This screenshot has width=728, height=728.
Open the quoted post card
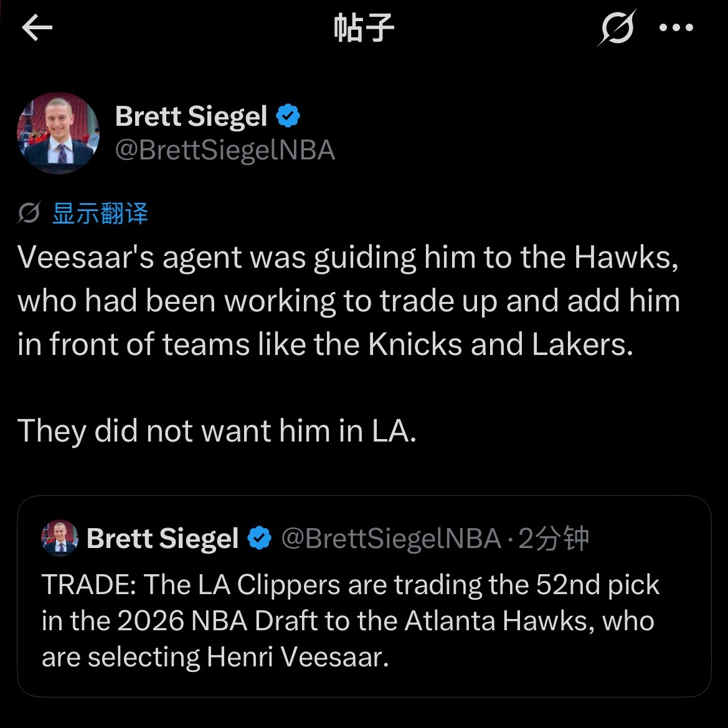pos(364,596)
